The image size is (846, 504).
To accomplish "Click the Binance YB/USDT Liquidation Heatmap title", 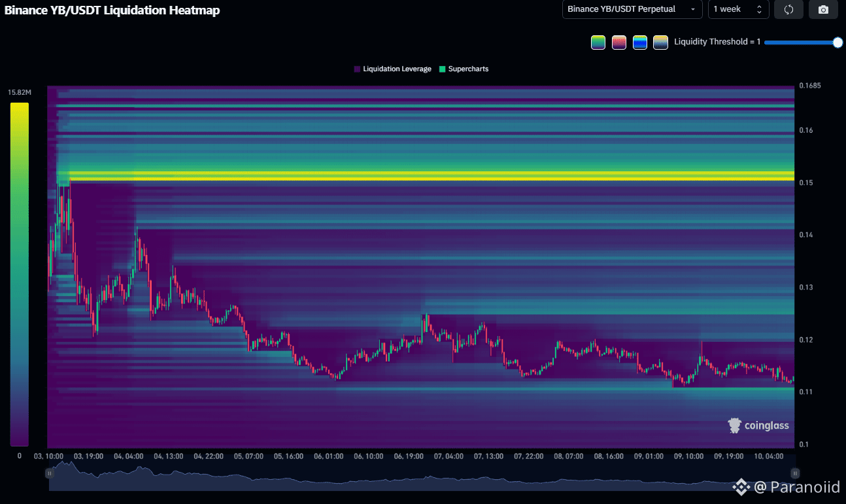I will click(112, 10).
